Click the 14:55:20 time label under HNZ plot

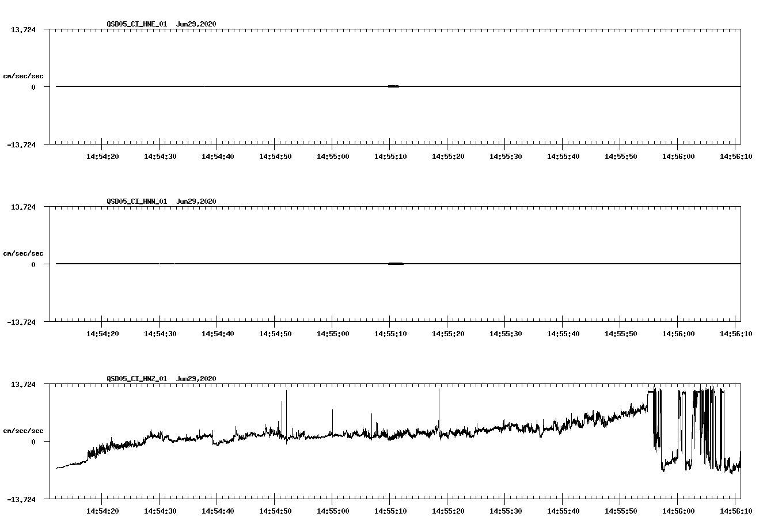click(x=448, y=511)
